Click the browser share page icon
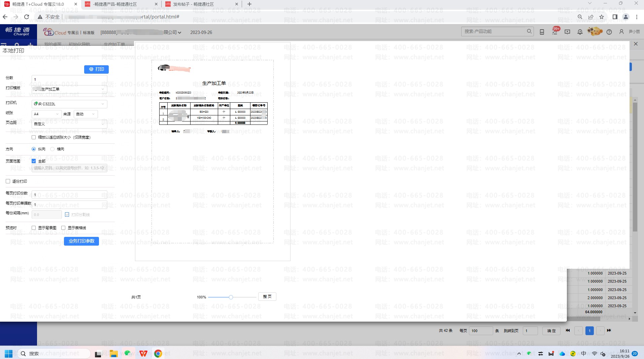Image resolution: width=644 pixels, height=359 pixels. 590,17
